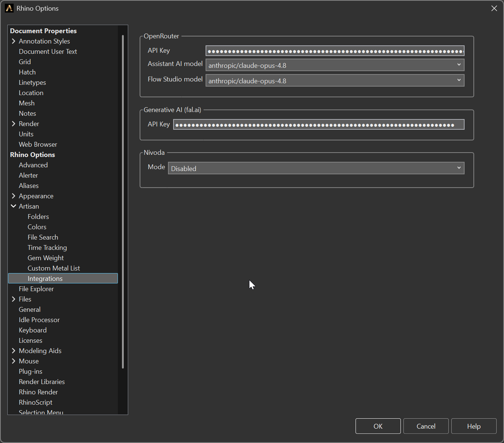Click the Document Properties heading
Image resolution: width=504 pixels, height=443 pixels.
click(x=43, y=31)
